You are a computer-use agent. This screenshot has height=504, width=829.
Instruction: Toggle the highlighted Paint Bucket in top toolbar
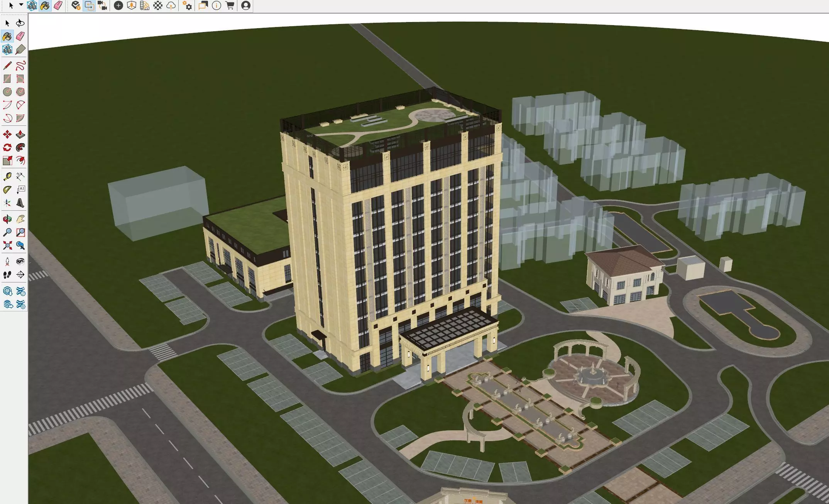[x=45, y=5]
